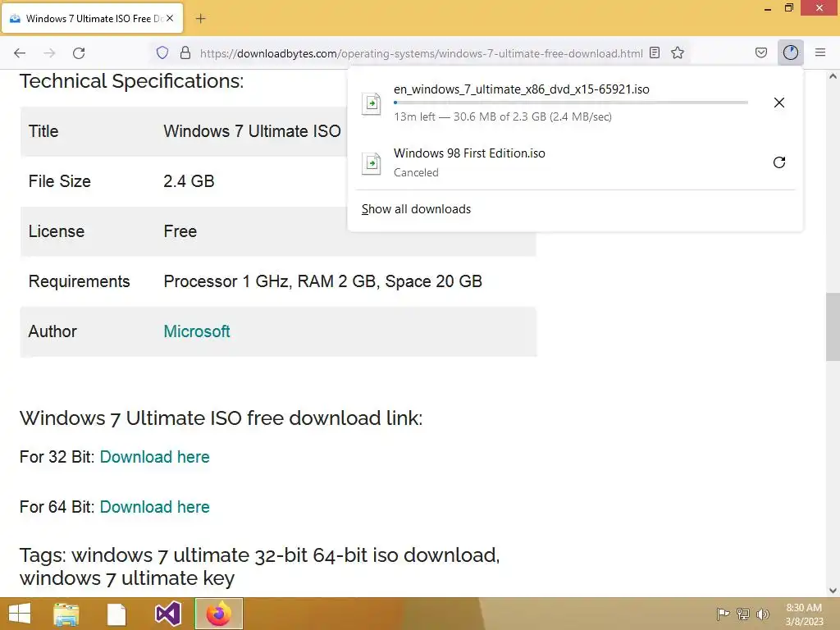Click the Requirements value Processor 1 GHz text
The height and width of the screenshot is (630, 840).
[322, 281]
